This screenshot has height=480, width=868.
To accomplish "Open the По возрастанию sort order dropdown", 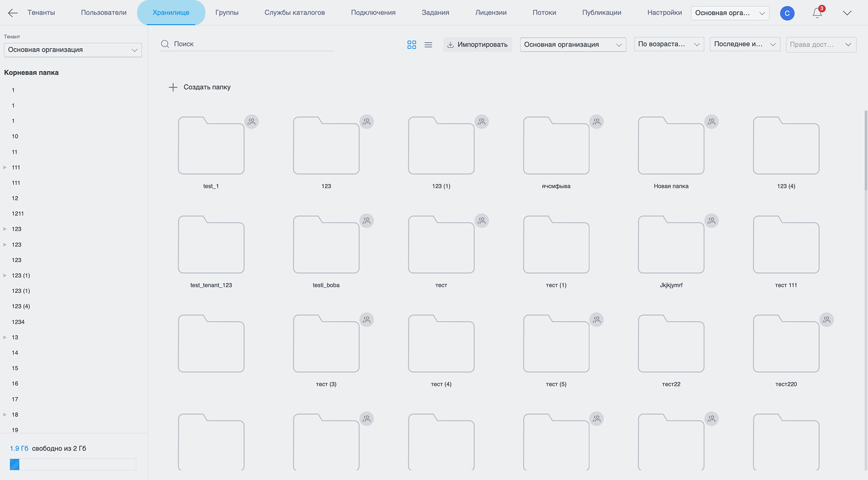I will coord(669,45).
